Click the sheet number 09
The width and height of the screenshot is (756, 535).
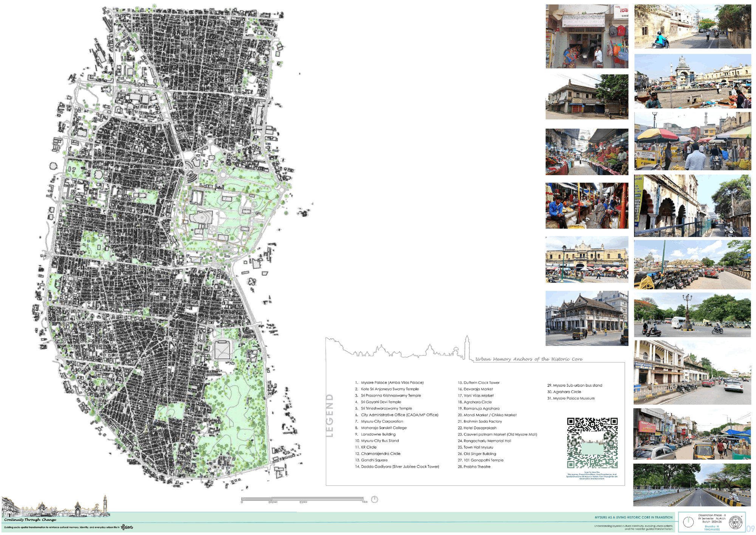[x=751, y=529]
